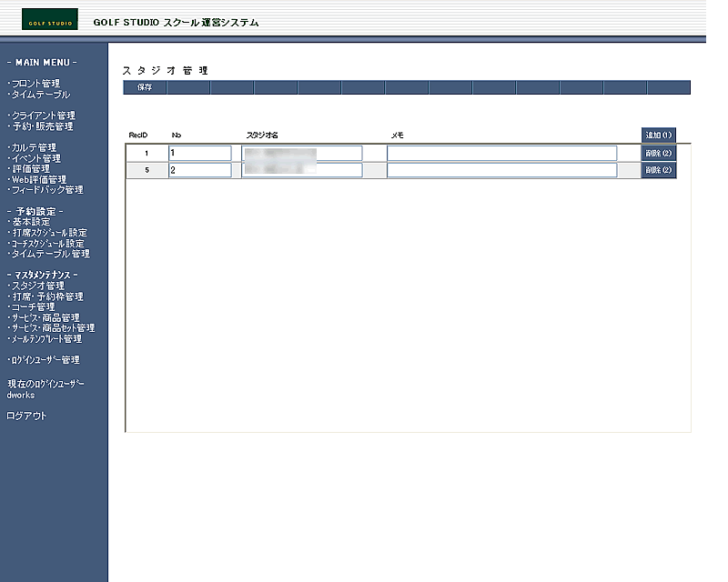The width and height of the screenshot is (728, 582).
Task: Click the GOLF STUDIO logo
Action: [50, 19]
